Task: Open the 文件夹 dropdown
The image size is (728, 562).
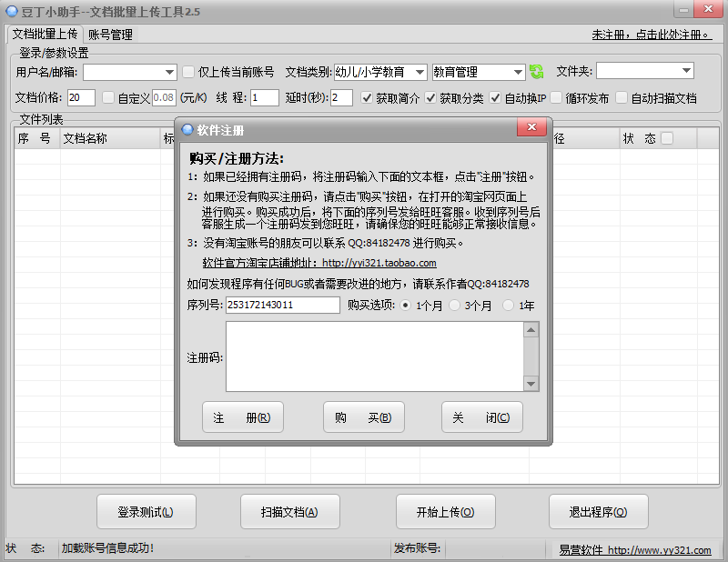Action: 686,71
